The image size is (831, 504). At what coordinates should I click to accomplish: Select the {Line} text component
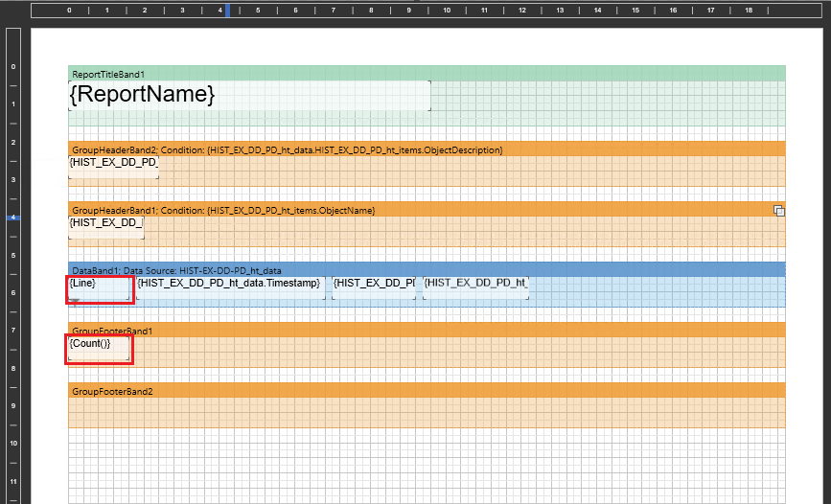100,288
